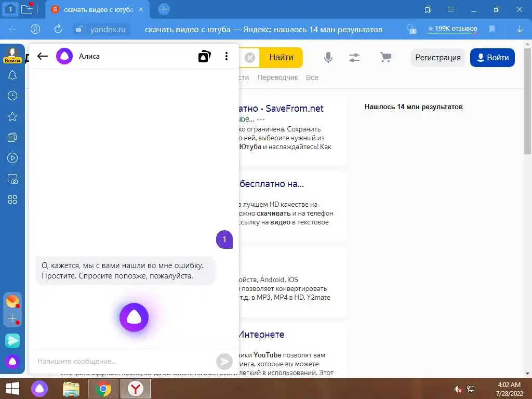Open video play icon in sidebar
This screenshot has height=399, width=532.
pyautogui.click(x=12, y=158)
